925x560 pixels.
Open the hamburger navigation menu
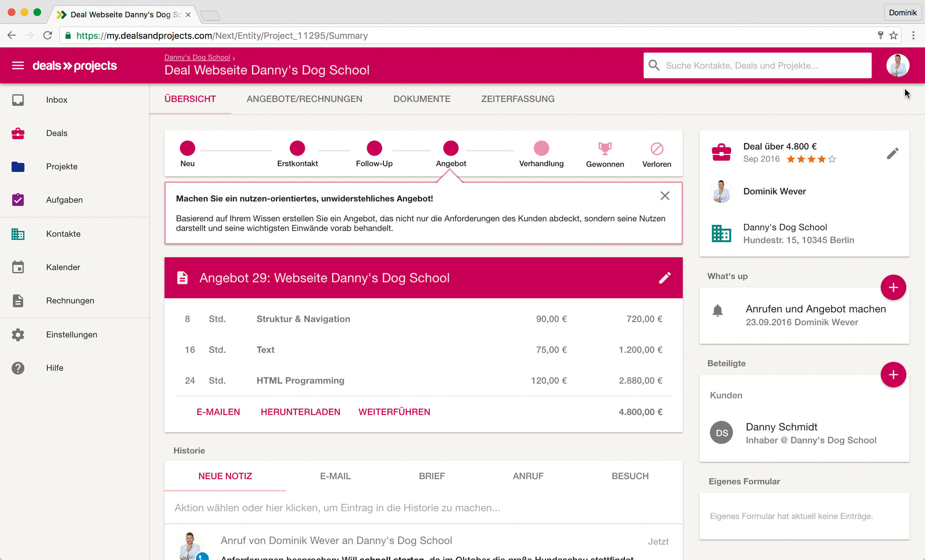(18, 66)
